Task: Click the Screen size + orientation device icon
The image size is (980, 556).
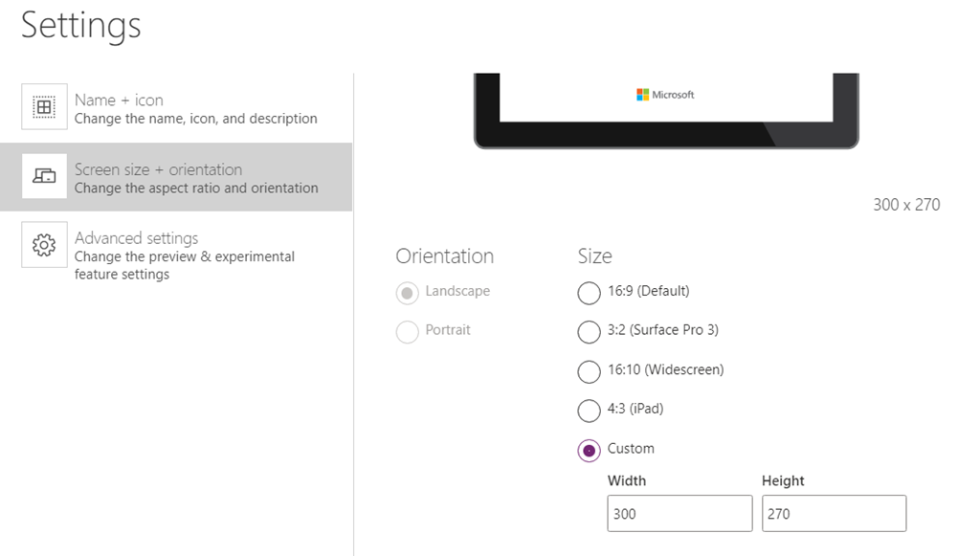Action: 44,176
